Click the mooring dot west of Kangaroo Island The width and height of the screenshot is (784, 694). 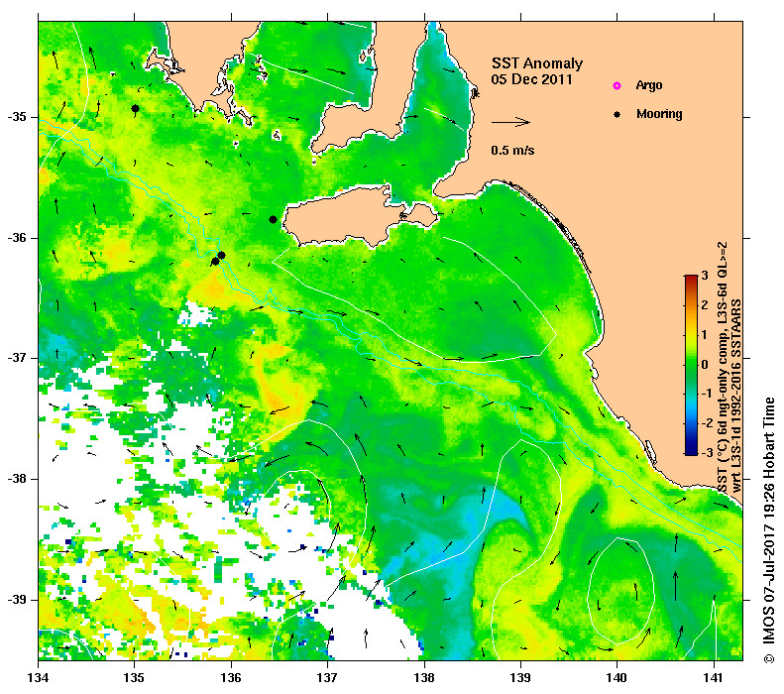pos(273,219)
